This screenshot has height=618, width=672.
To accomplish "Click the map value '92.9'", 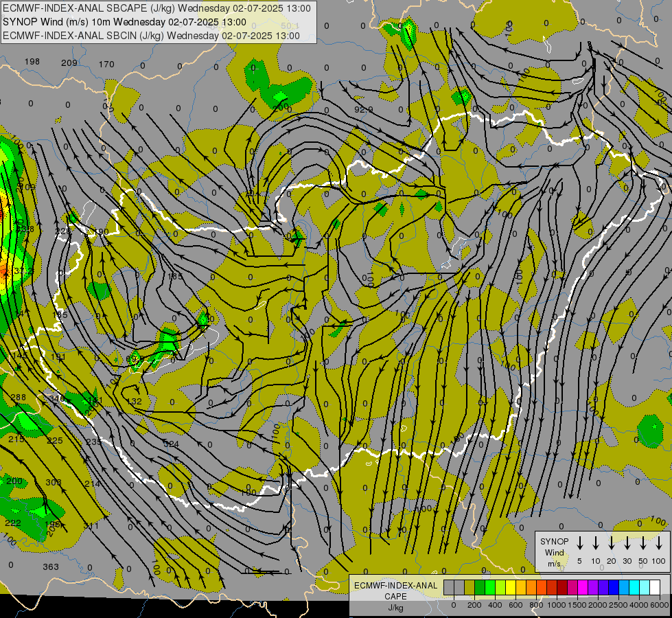I will [363, 110].
